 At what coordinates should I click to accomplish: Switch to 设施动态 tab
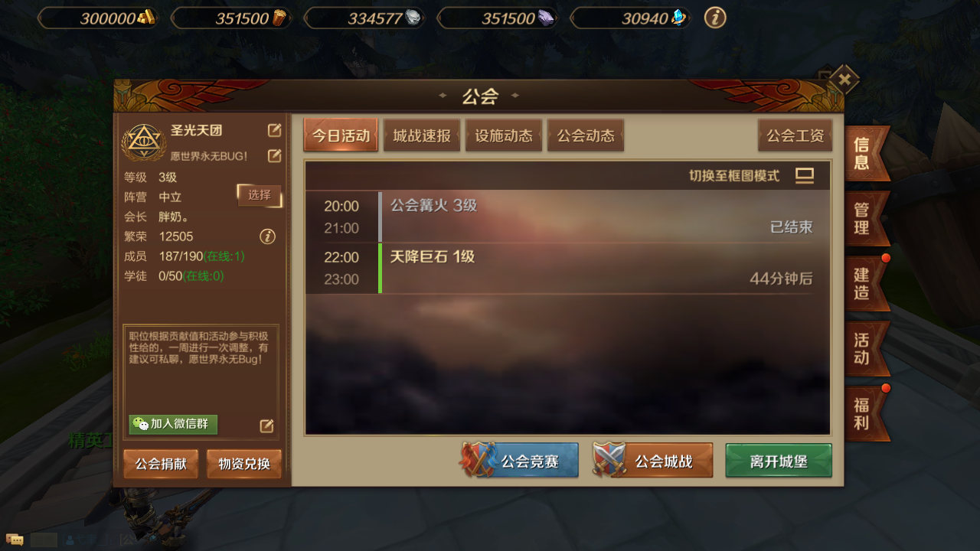[504, 135]
